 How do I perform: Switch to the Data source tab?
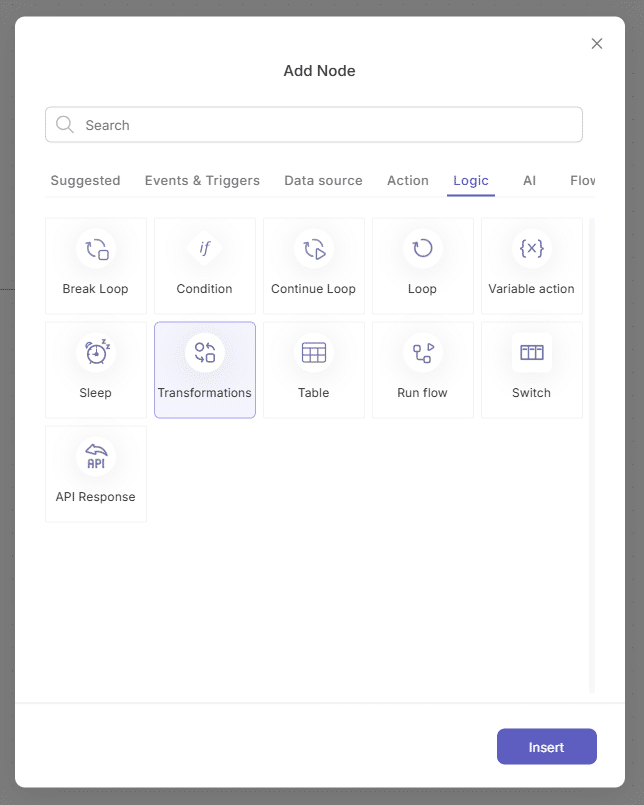pyautogui.click(x=324, y=181)
